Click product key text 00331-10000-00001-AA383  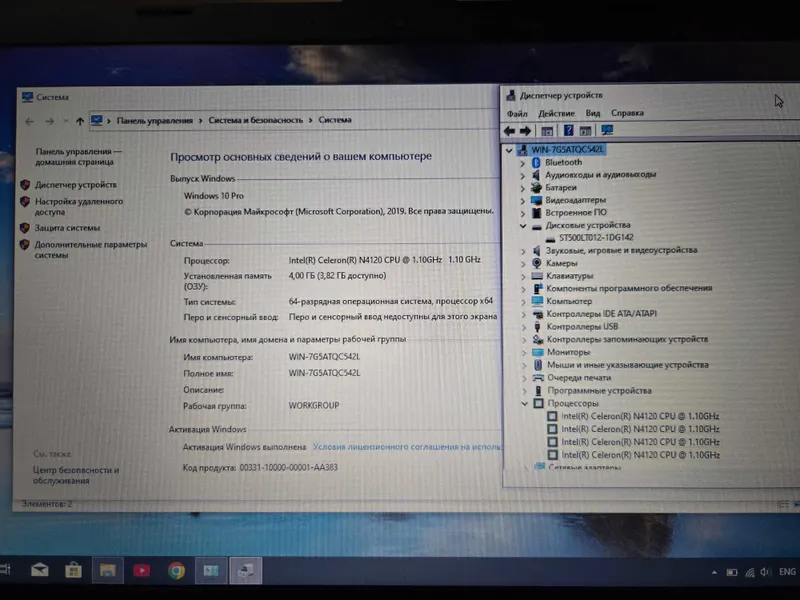[x=288, y=467]
